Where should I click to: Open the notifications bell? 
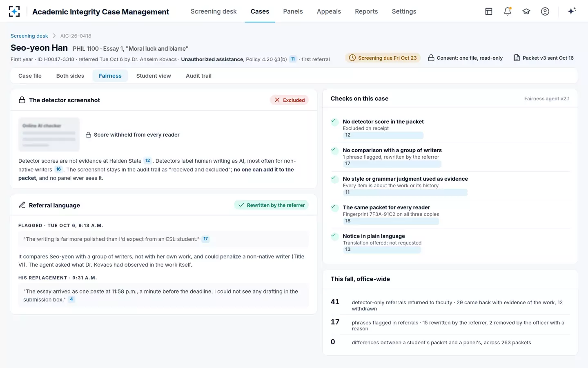[508, 11]
